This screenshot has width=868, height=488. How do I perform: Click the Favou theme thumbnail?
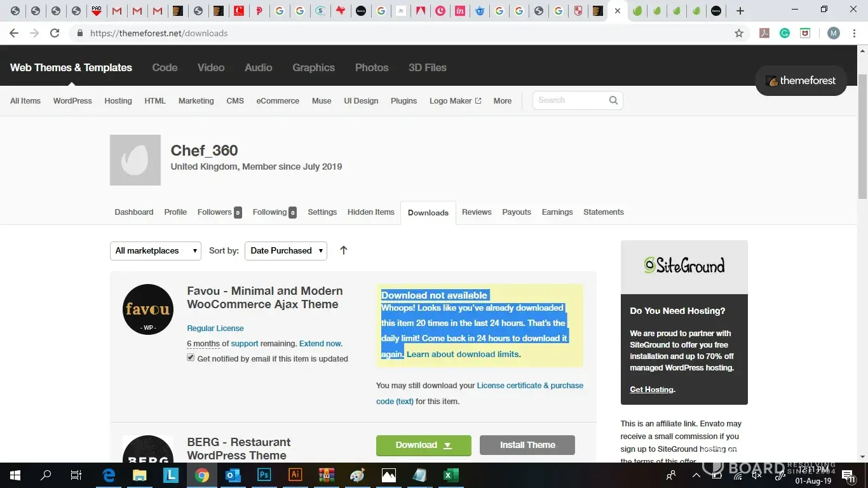147,309
